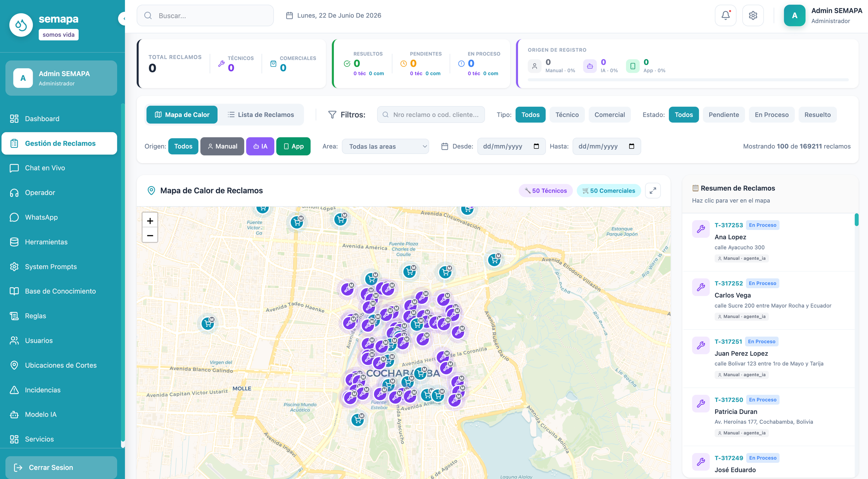Toggle the App origin filter
868x479 pixels.
pyautogui.click(x=293, y=146)
